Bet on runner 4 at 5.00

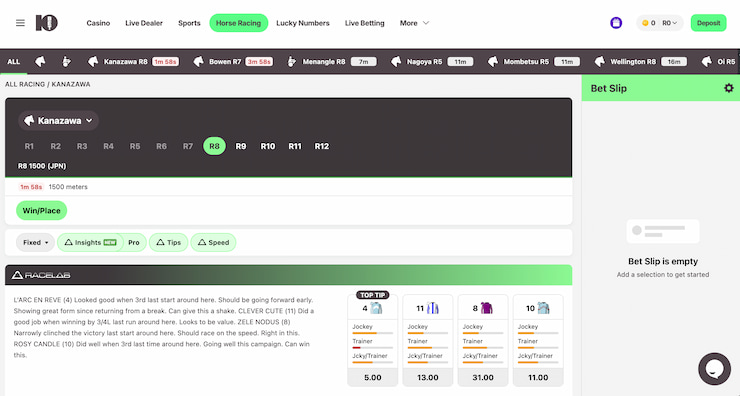[x=373, y=378]
